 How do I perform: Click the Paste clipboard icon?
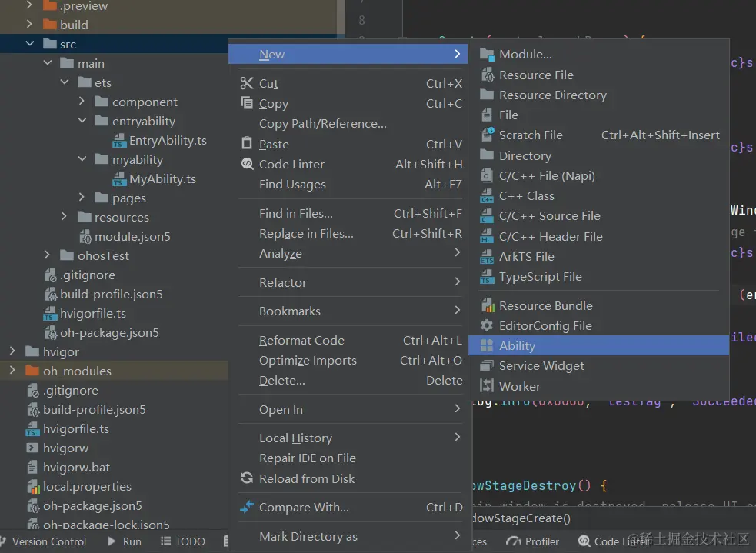(247, 143)
